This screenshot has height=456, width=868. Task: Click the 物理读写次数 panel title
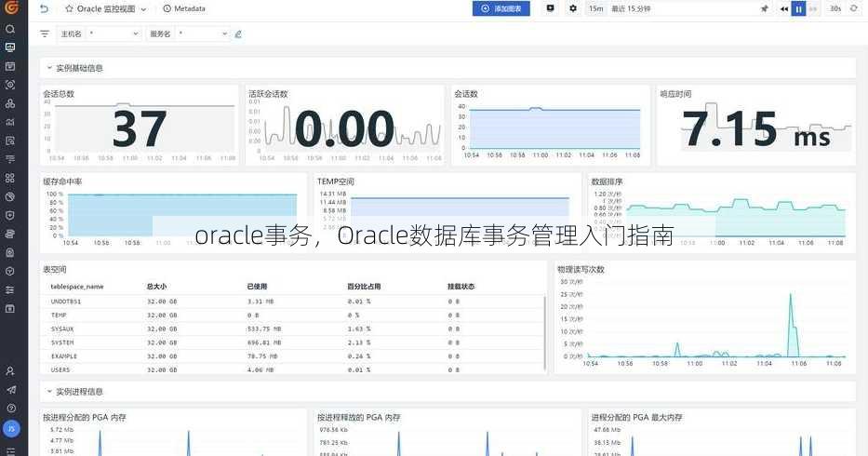pos(581,269)
